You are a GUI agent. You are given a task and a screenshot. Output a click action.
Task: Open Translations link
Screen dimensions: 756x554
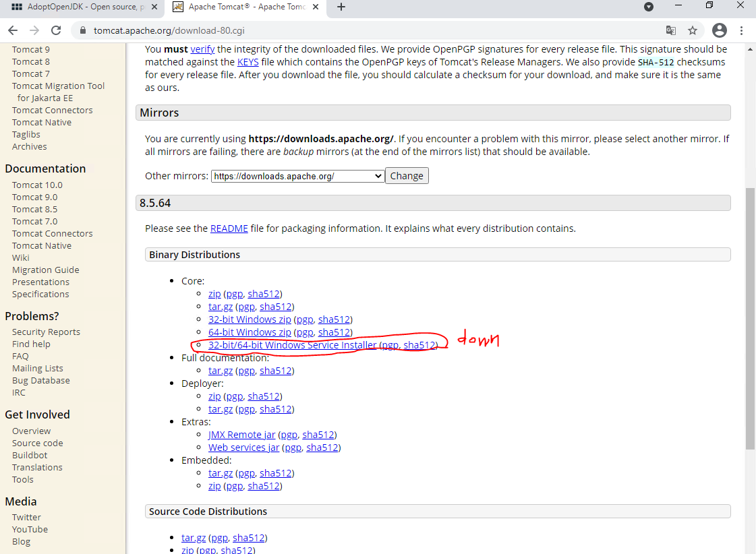pyautogui.click(x=37, y=467)
